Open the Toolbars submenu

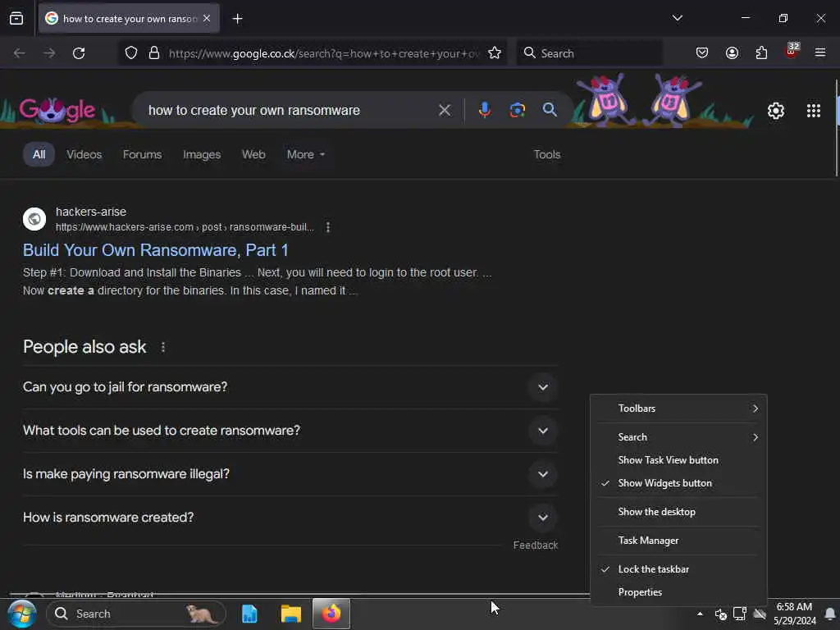click(x=678, y=409)
